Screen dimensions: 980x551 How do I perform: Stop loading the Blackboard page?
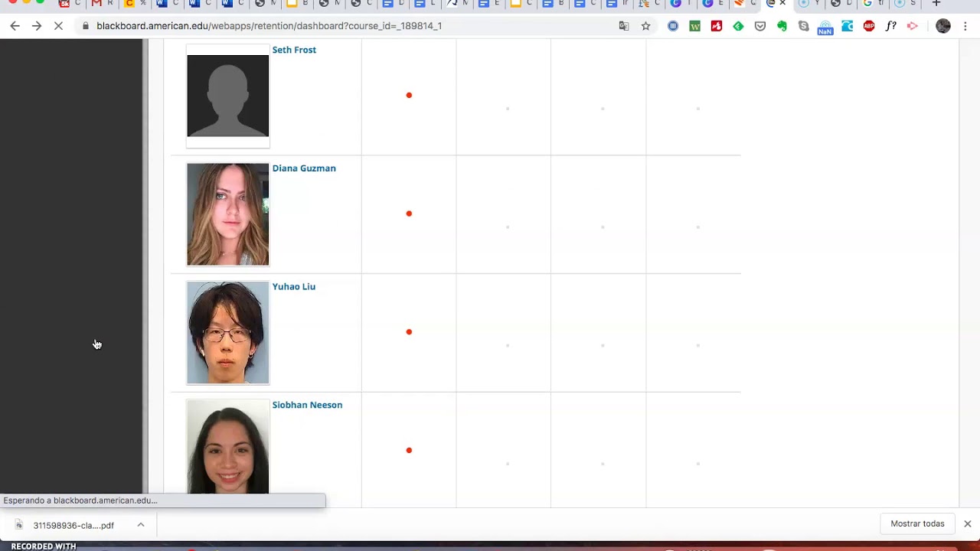[58, 26]
